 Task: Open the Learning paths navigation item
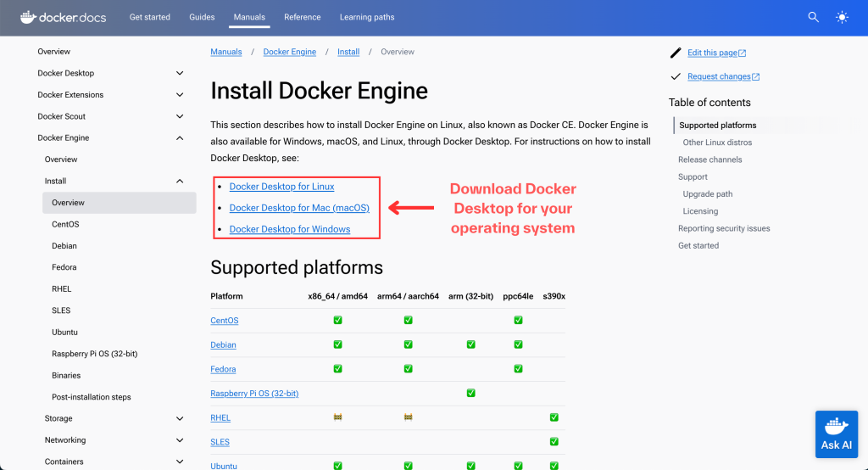[367, 17]
